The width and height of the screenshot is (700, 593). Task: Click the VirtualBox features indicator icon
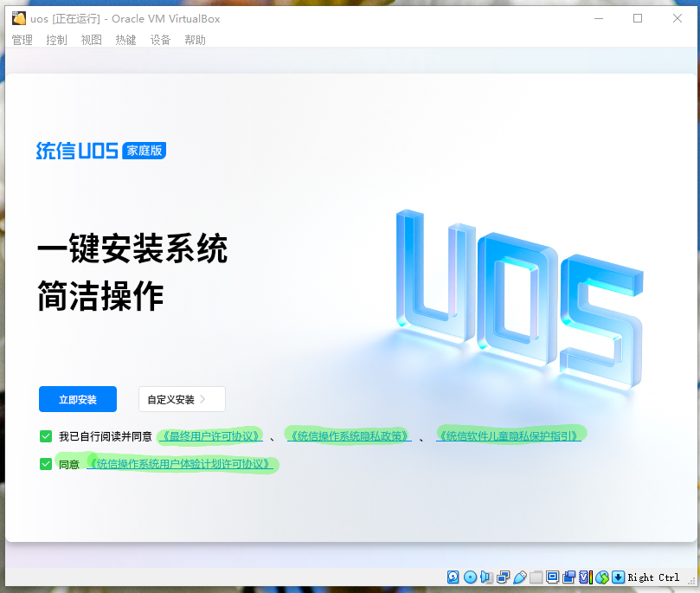[585, 577]
